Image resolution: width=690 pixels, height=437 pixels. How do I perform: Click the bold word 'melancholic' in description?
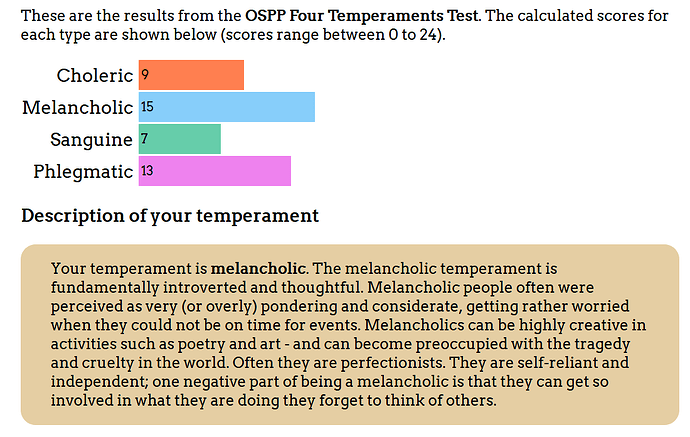point(258,268)
